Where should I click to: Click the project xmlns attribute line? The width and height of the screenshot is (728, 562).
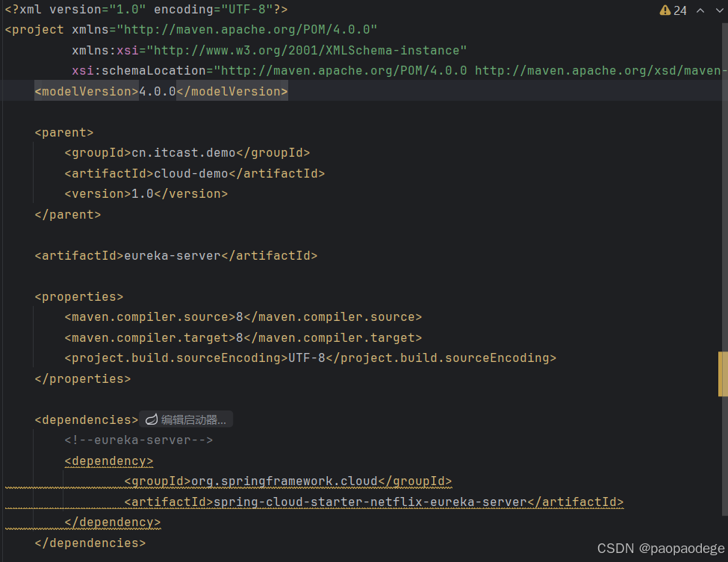(x=191, y=30)
